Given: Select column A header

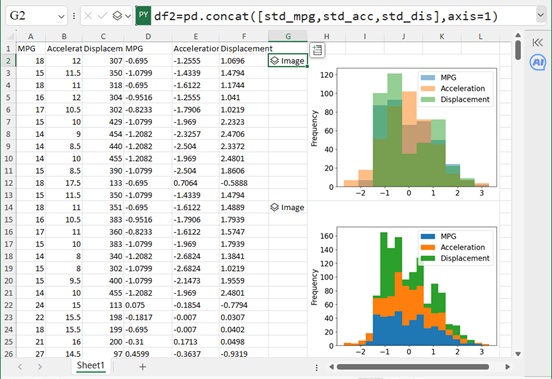Looking at the screenshot, I should click(x=31, y=36).
